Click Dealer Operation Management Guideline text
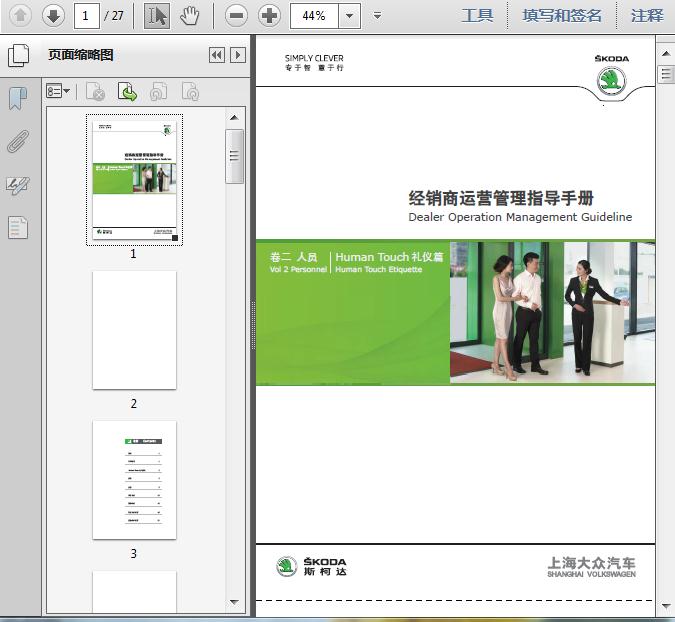 pos(520,217)
